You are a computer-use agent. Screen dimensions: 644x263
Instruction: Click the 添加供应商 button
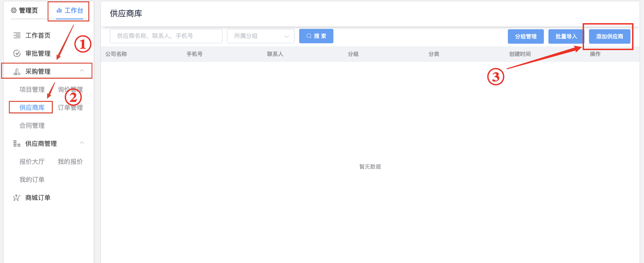[609, 36]
